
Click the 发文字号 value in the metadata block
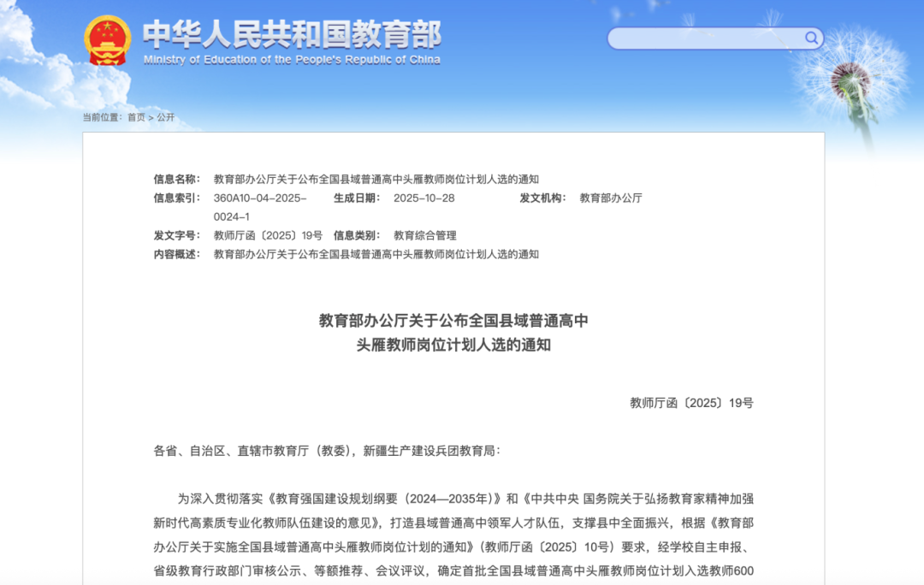(268, 235)
